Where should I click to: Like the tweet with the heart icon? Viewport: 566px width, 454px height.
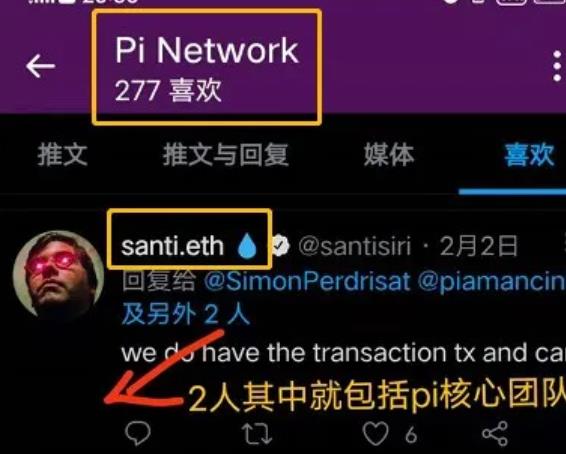click(x=375, y=433)
